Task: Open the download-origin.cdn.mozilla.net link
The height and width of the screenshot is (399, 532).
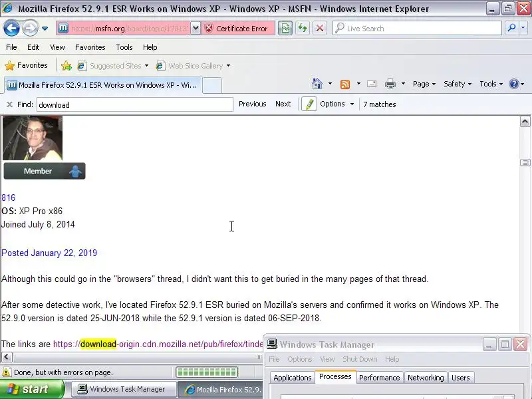Action: [158, 344]
